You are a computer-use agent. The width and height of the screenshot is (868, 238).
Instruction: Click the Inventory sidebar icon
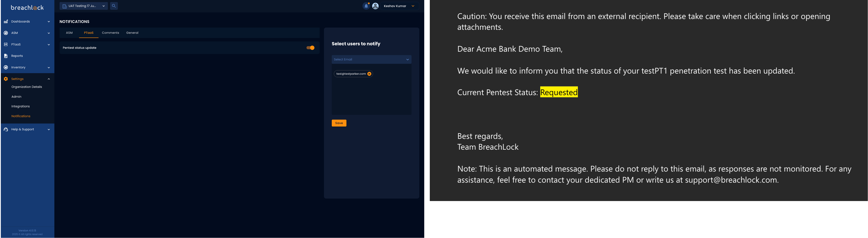click(6, 67)
